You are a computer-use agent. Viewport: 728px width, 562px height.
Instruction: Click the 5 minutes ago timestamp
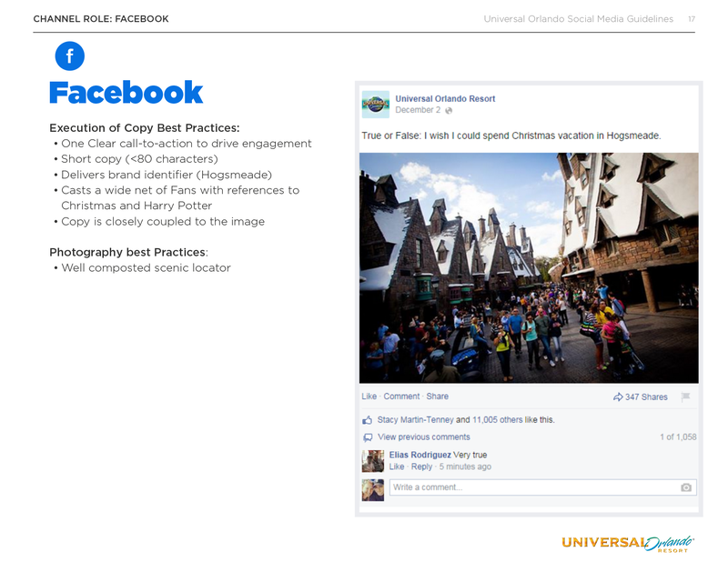(465, 467)
